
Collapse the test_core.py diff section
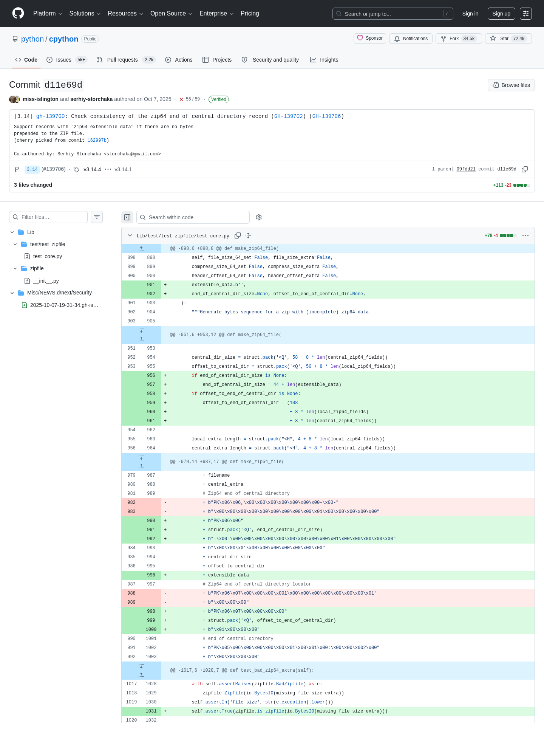(130, 235)
